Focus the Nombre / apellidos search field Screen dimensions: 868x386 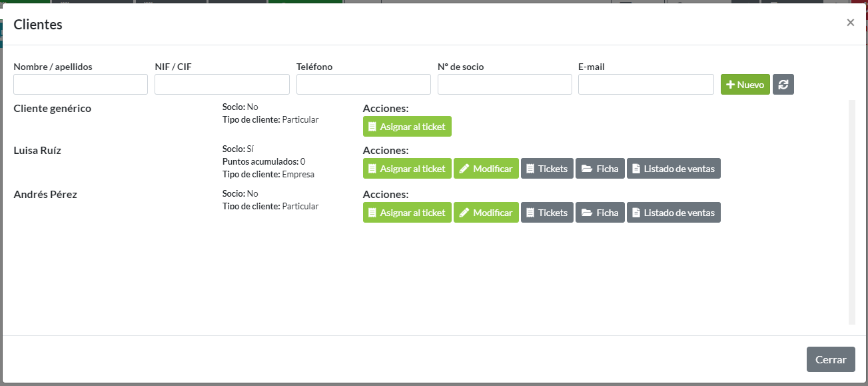[x=81, y=85]
